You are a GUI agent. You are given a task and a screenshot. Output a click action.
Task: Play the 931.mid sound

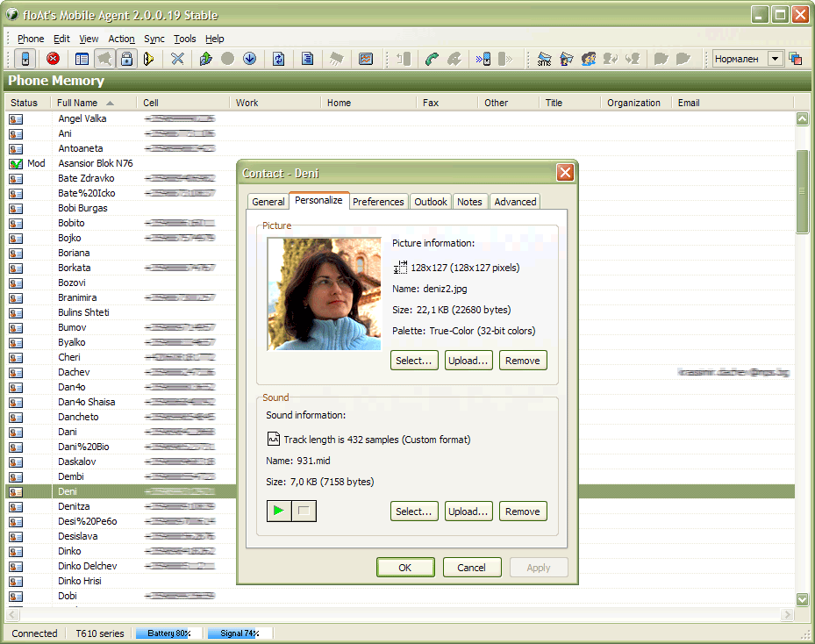pos(279,511)
